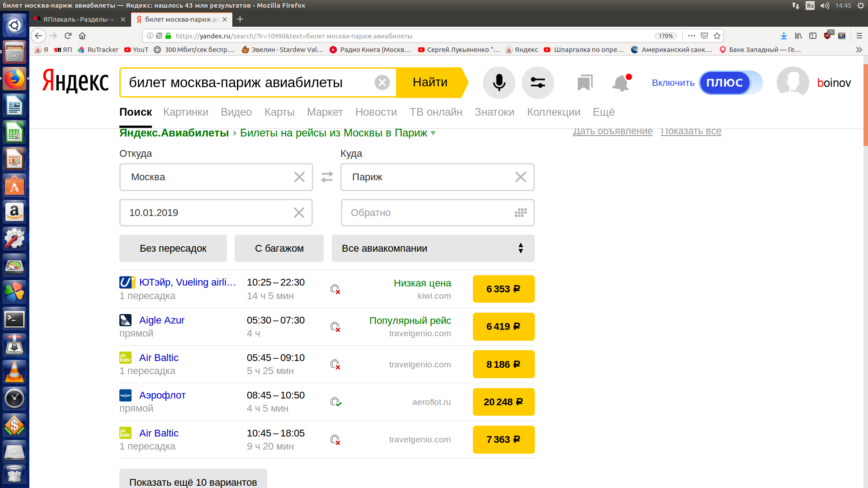
Task: Click the 7 363 ₽ price button
Action: pyautogui.click(x=504, y=439)
